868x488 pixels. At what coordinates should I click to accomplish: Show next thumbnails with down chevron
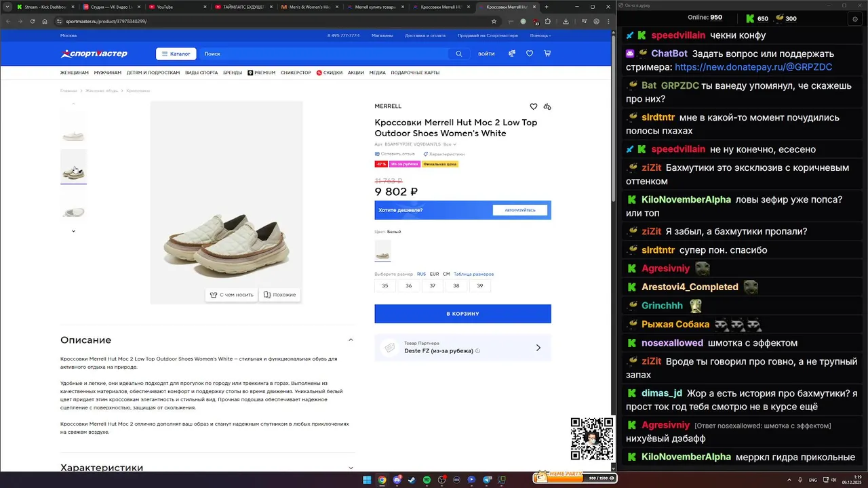[73, 231]
